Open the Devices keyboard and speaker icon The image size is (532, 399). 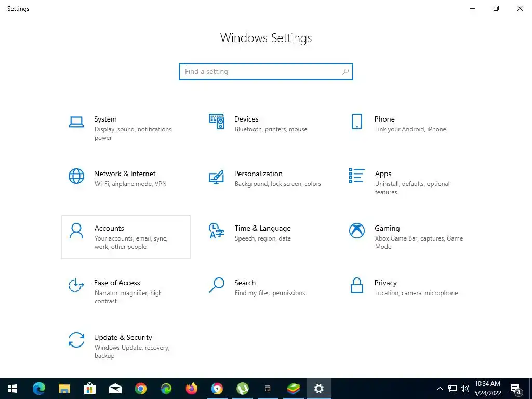(217, 122)
